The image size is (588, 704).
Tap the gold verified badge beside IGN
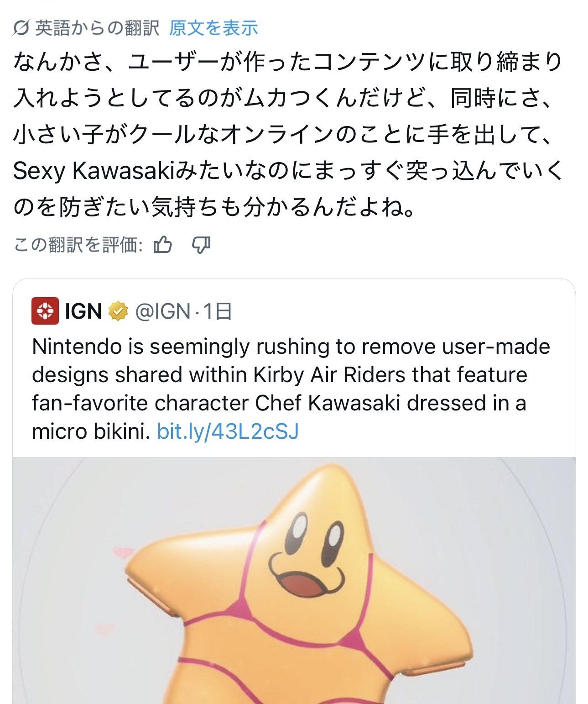pyautogui.click(x=118, y=311)
